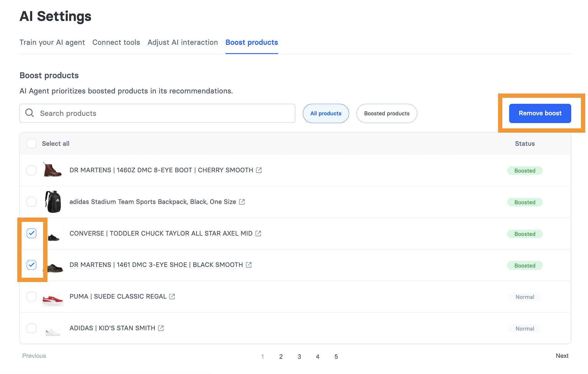Open page 3 of results
The height and width of the screenshot is (374, 588).
pyautogui.click(x=299, y=356)
